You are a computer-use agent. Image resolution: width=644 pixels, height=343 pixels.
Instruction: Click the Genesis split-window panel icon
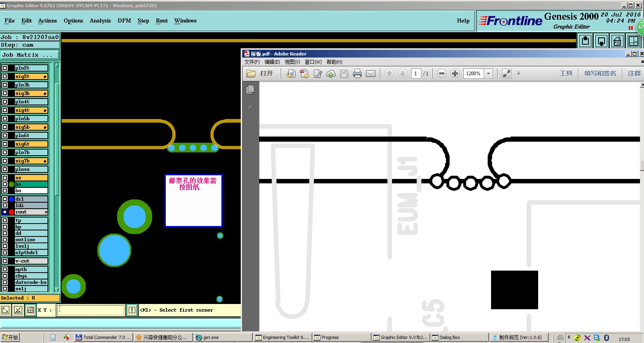point(633,41)
